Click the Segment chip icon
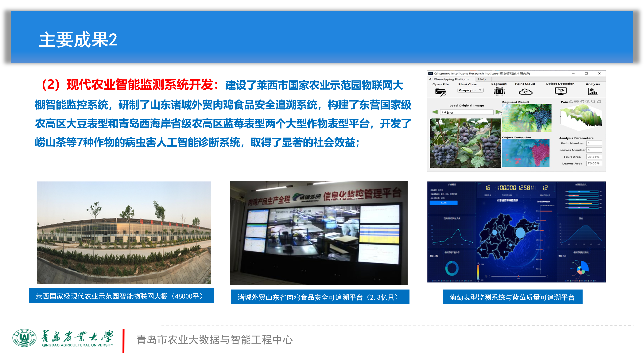This screenshot has width=644, height=354. [x=499, y=92]
